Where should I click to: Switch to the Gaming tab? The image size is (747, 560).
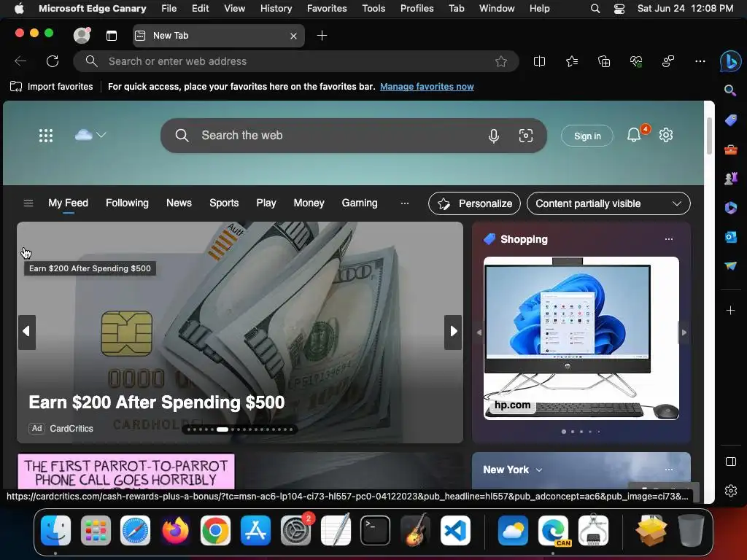[x=359, y=203]
